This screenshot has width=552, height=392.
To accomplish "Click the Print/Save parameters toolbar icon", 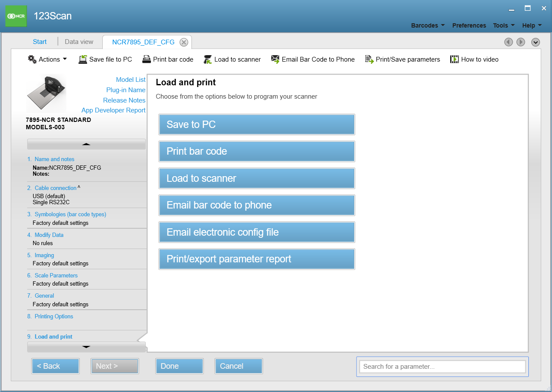I will click(369, 59).
